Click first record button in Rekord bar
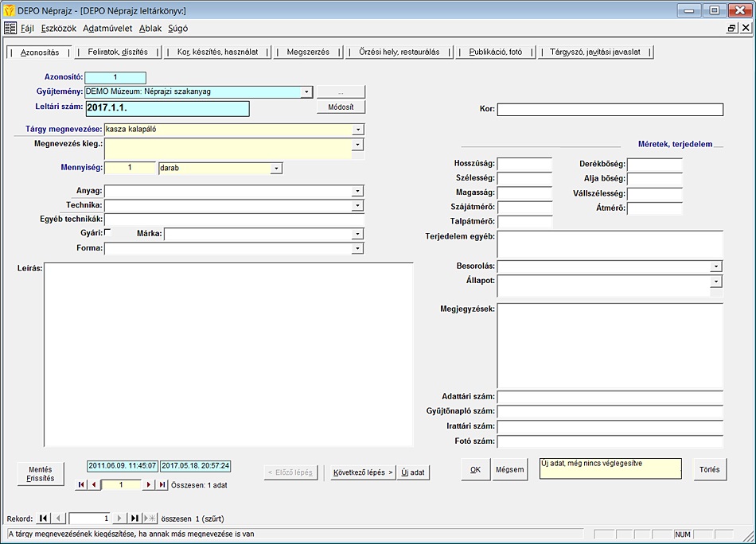This screenshot has height=544, width=756. click(43, 518)
